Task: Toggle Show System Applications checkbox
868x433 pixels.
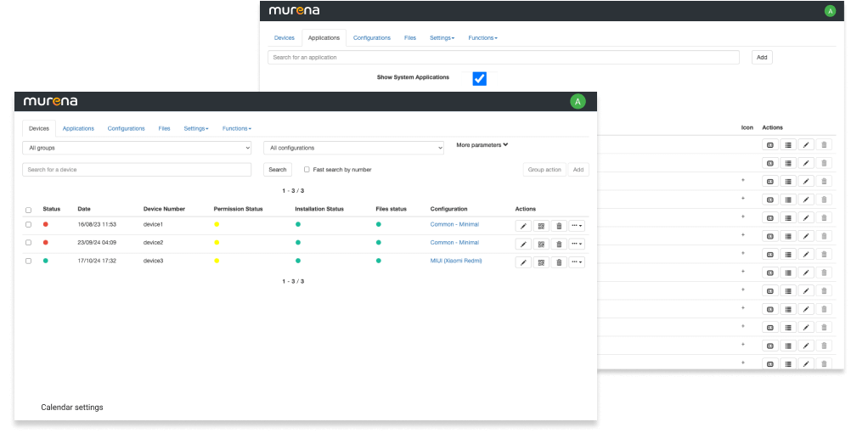Action: pos(479,78)
